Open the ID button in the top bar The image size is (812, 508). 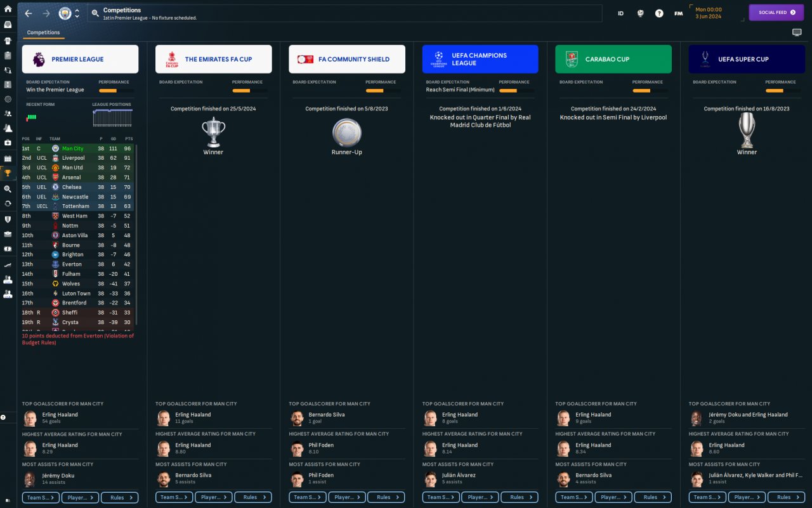point(620,13)
